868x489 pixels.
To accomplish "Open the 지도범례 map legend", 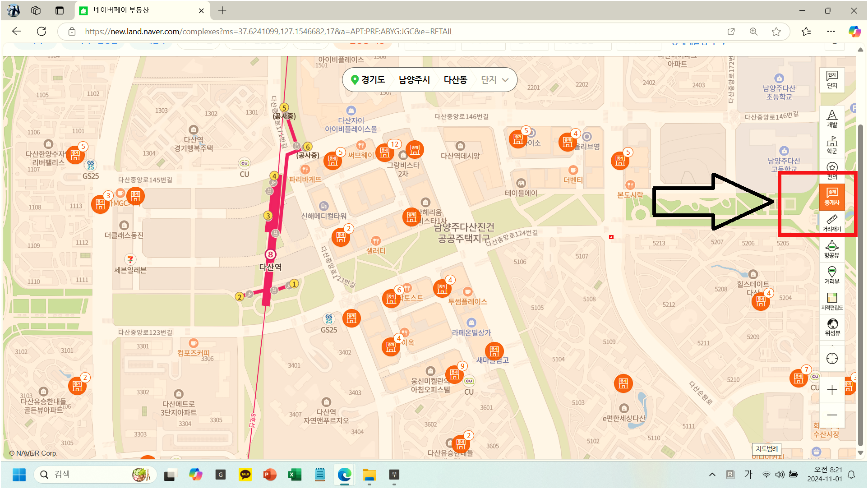I will (766, 449).
